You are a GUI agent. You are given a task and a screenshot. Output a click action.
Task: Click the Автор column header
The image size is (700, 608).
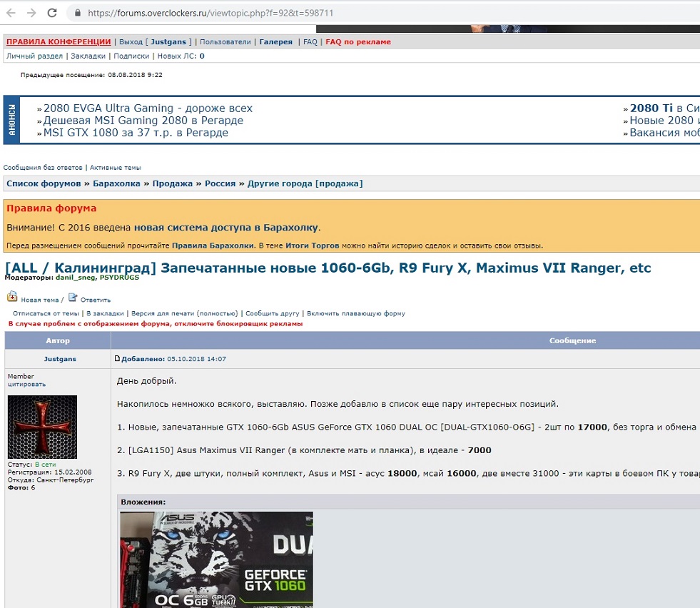point(58,340)
